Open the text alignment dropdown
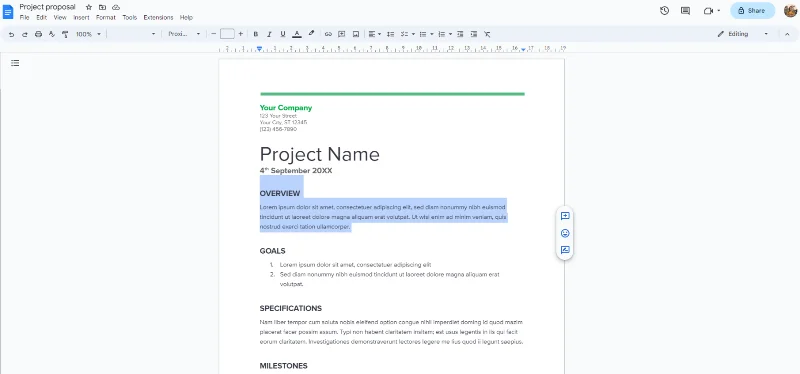800x374 pixels. pyautogui.click(x=375, y=34)
